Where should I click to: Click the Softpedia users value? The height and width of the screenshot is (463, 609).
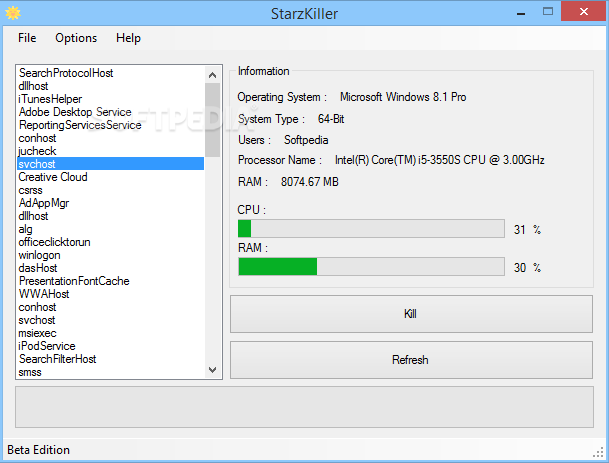[x=306, y=140]
